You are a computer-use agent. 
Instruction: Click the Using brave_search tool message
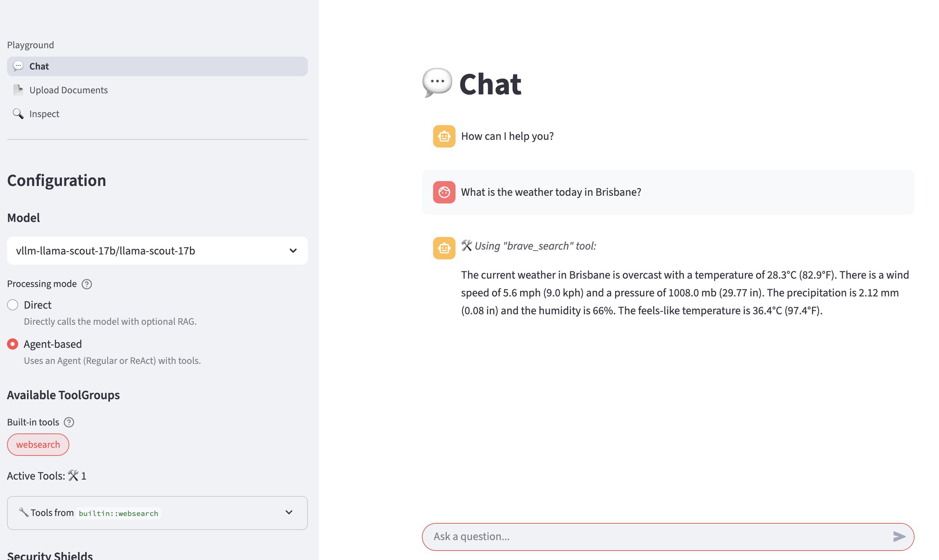tap(535, 246)
